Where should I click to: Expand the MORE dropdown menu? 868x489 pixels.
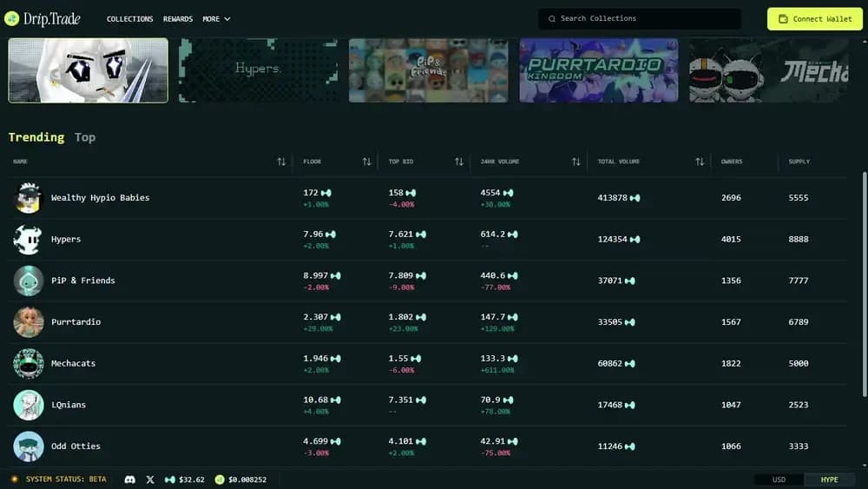tap(216, 19)
